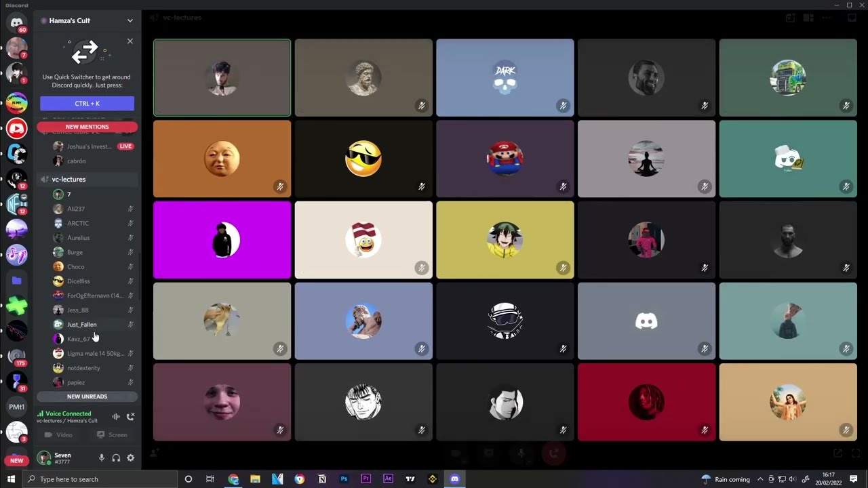Select user Choco in voice list
Screen dimensions: 868x488
click(92, 266)
